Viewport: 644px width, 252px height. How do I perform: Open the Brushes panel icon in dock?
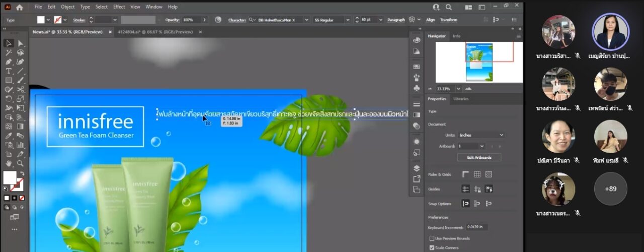(417, 78)
